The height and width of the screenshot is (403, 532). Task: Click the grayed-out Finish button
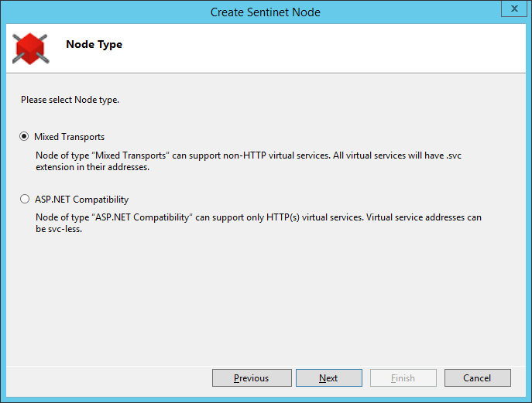point(403,378)
